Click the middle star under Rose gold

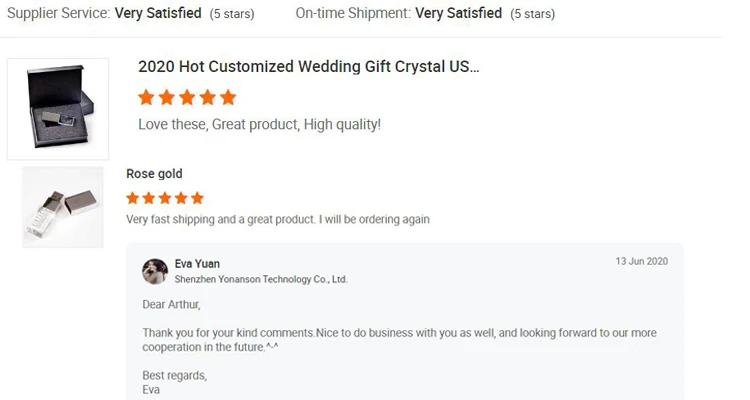(x=165, y=198)
